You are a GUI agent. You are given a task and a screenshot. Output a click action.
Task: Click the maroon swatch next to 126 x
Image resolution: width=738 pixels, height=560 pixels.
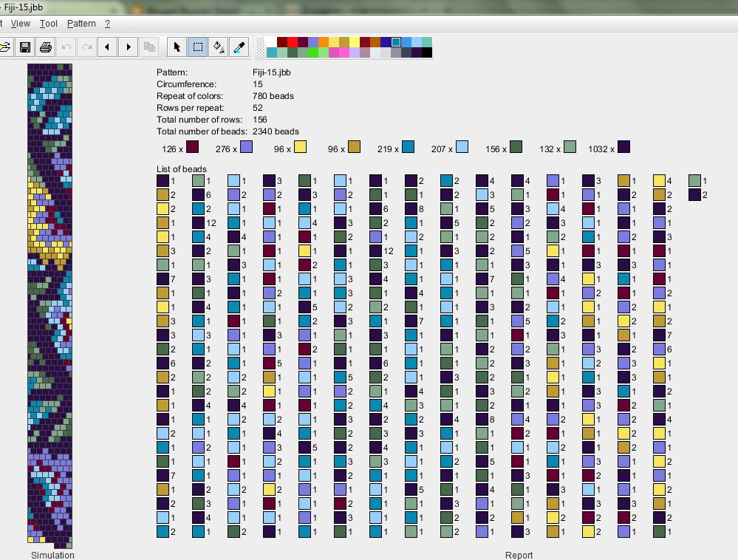193,147
